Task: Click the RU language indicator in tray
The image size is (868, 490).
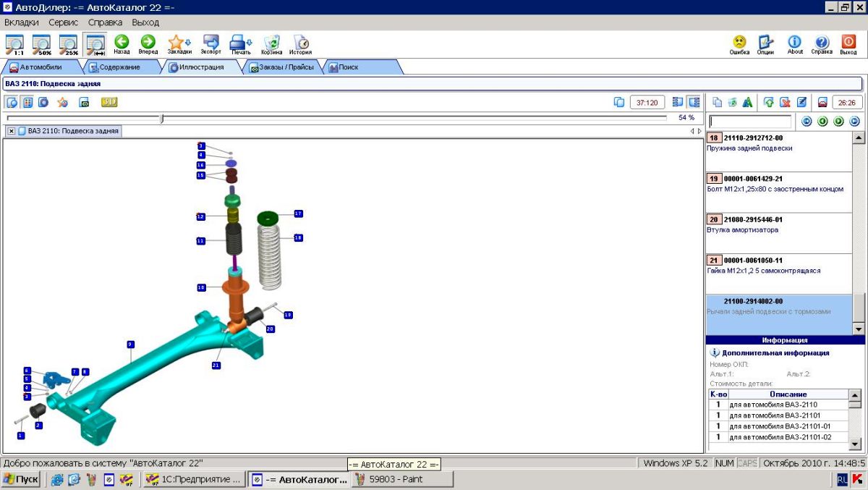Action: [x=842, y=479]
